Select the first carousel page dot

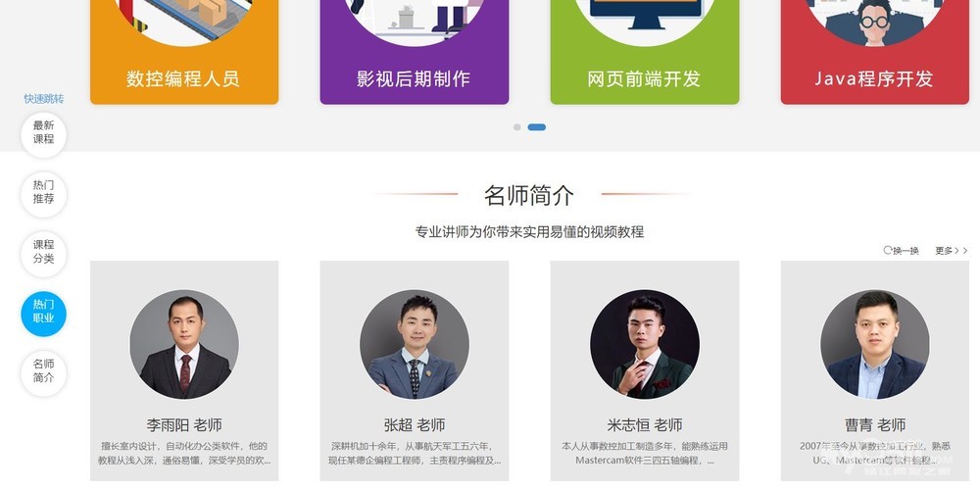516,127
